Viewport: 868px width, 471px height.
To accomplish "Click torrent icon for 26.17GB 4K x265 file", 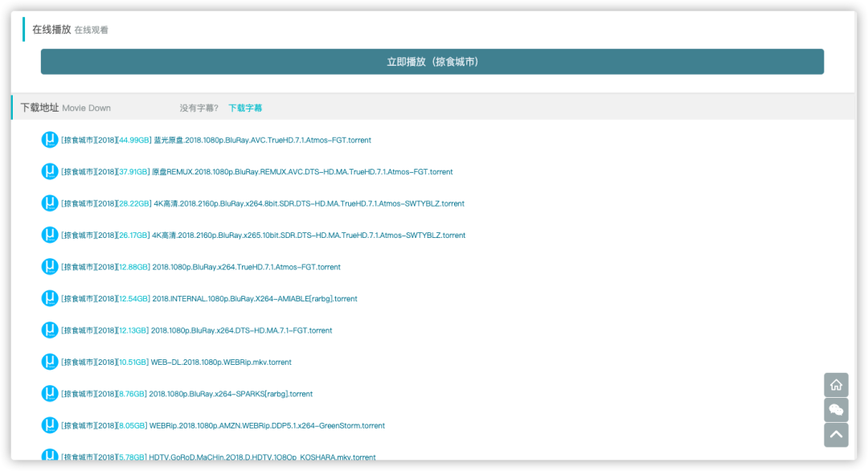I will [x=50, y=235].
